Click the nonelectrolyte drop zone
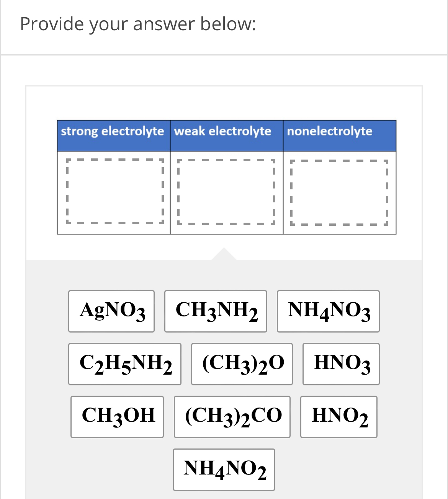Screen dimensions: 448x499 click(339, 192)
